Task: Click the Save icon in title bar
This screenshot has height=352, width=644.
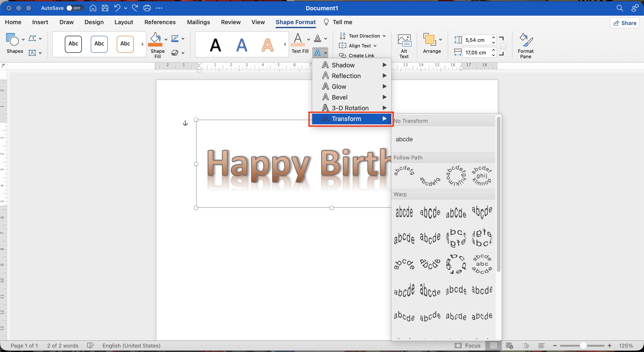Action: point(105,8)
